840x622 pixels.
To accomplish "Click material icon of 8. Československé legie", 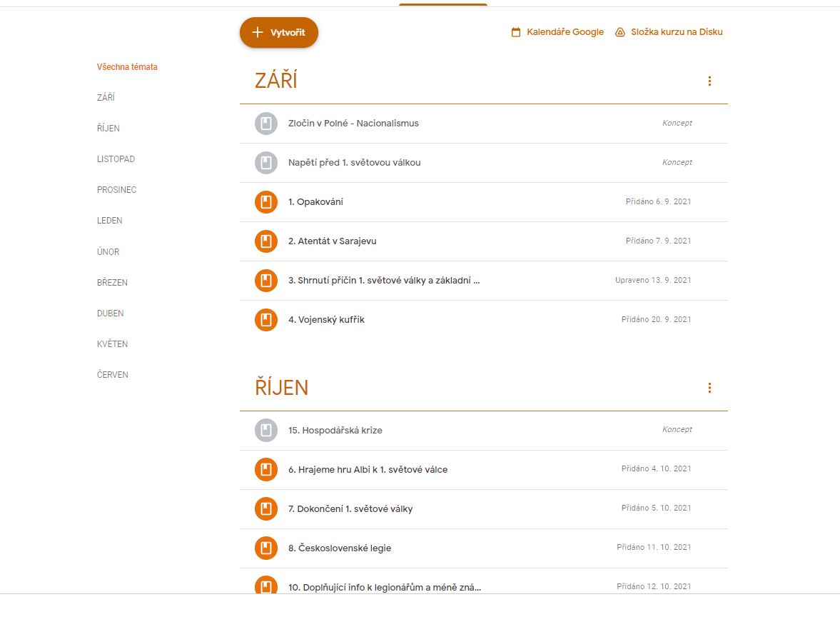I will [x=265, y=548].
